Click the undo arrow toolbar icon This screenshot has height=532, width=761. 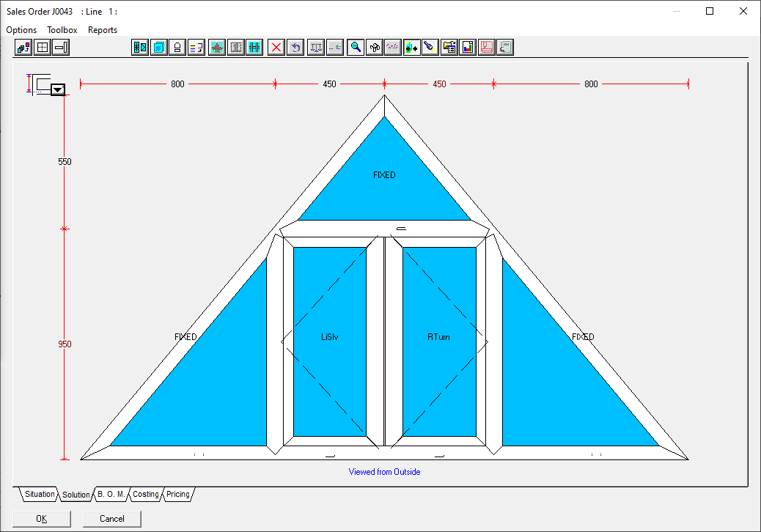[x=295, y=48]
